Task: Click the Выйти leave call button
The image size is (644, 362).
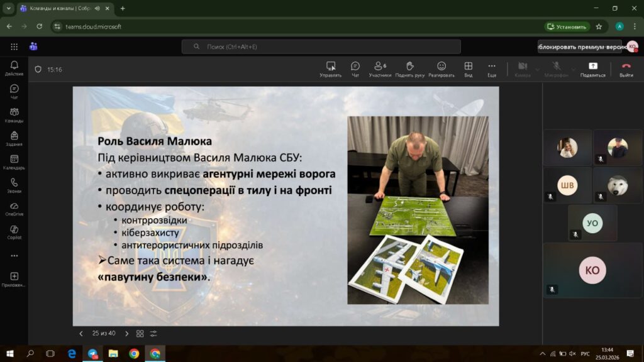Action: coord(626,69)
